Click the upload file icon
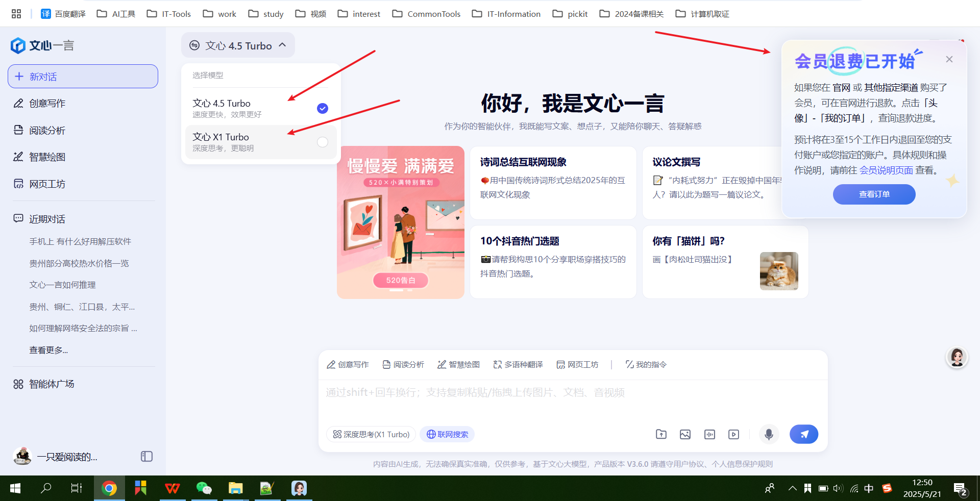This screenshot has width=980, height=501. [x=661, y=434]
